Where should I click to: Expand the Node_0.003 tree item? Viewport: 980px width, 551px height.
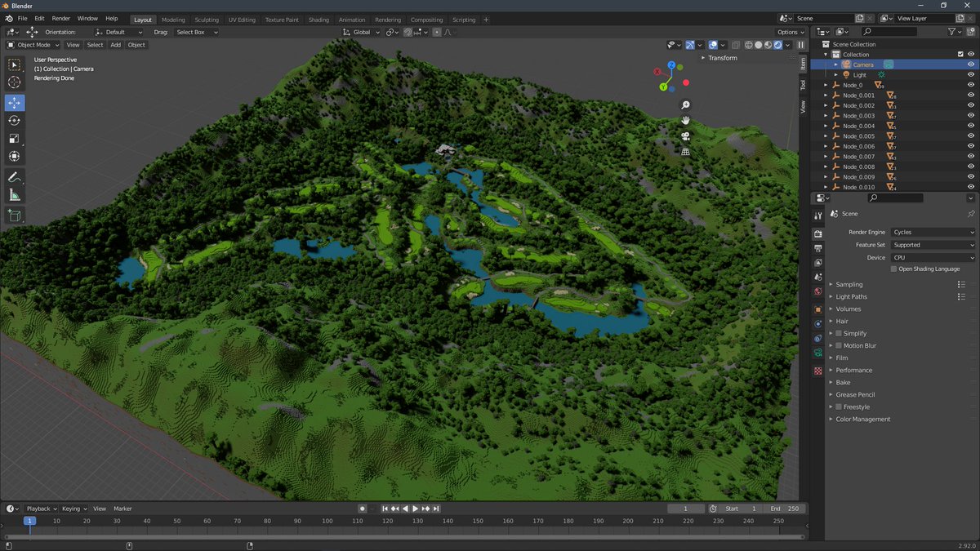click(826, 115)
